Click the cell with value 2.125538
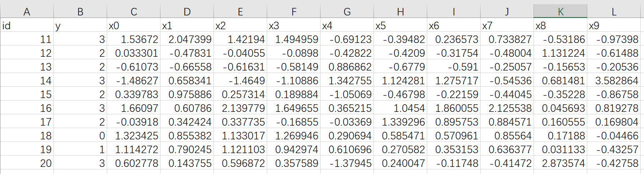The height and width of the screenshot is (174, 644). [x=507, y=108]
